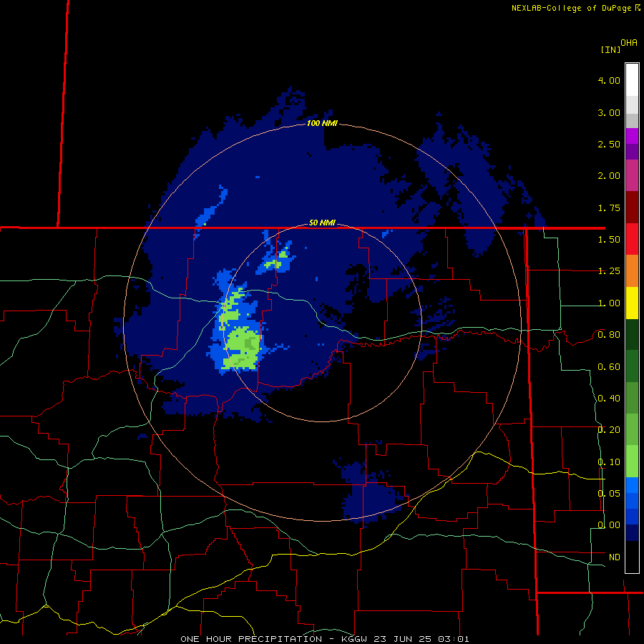Click the 4.00 legend value
This screenshot has width=644, height=644.
click(609, 80)
